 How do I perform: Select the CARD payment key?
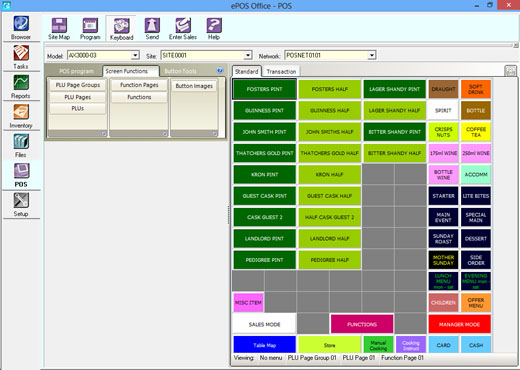443,345
